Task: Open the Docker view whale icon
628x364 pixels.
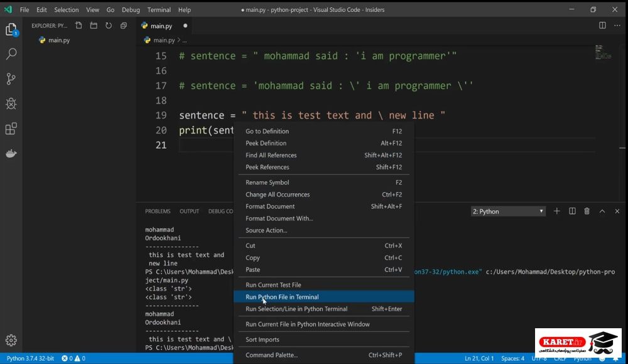Action: pos(11,153)
